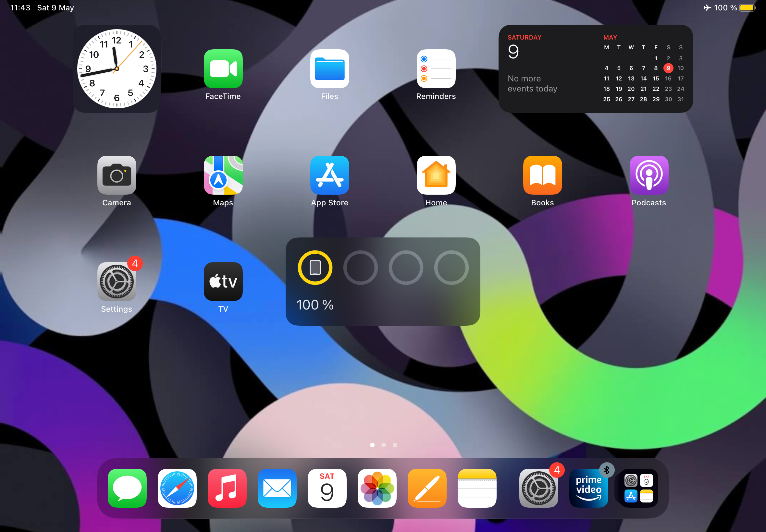Open the FaceTime app
Image resolution: width=766 pixels, height=532 pixels.
(x=223, y=69)
